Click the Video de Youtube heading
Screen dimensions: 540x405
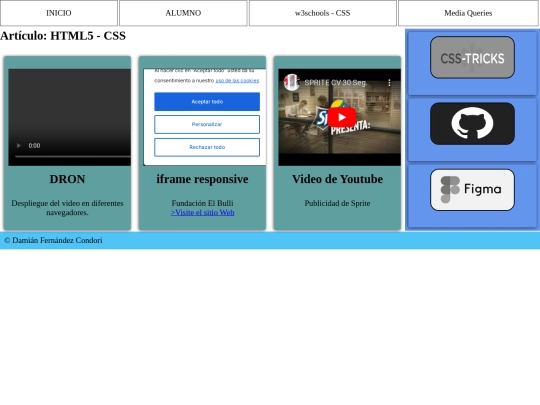coord(338,179)
